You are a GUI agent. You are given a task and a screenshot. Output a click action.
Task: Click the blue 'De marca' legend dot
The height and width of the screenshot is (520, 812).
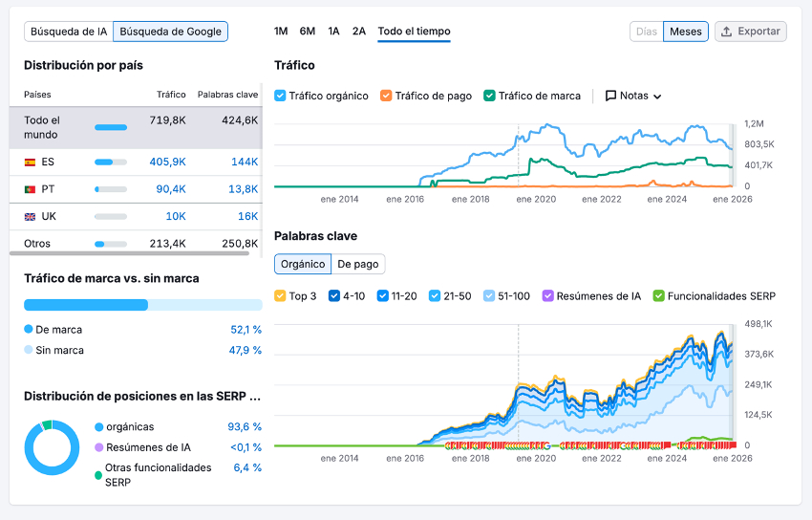coord(29,330)
